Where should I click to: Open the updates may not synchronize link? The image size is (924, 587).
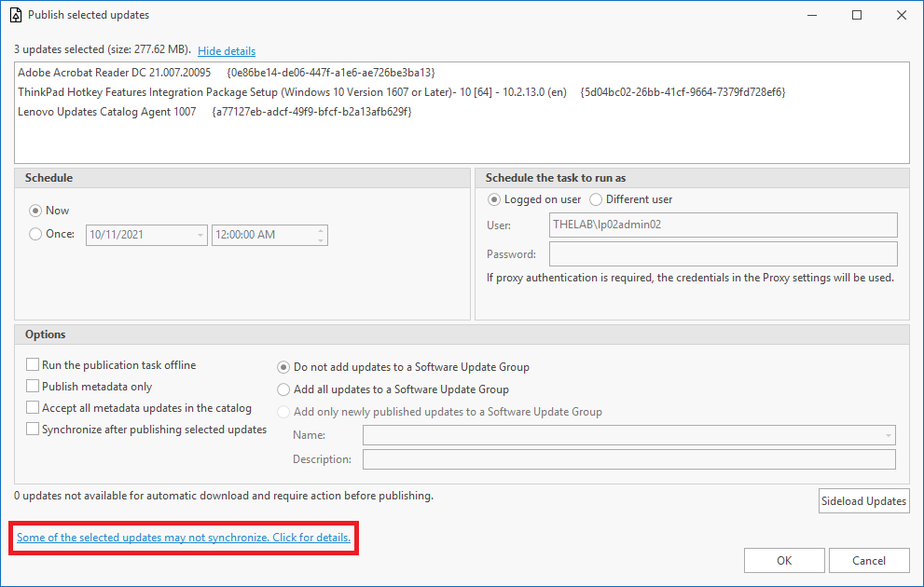coord(184,538)
